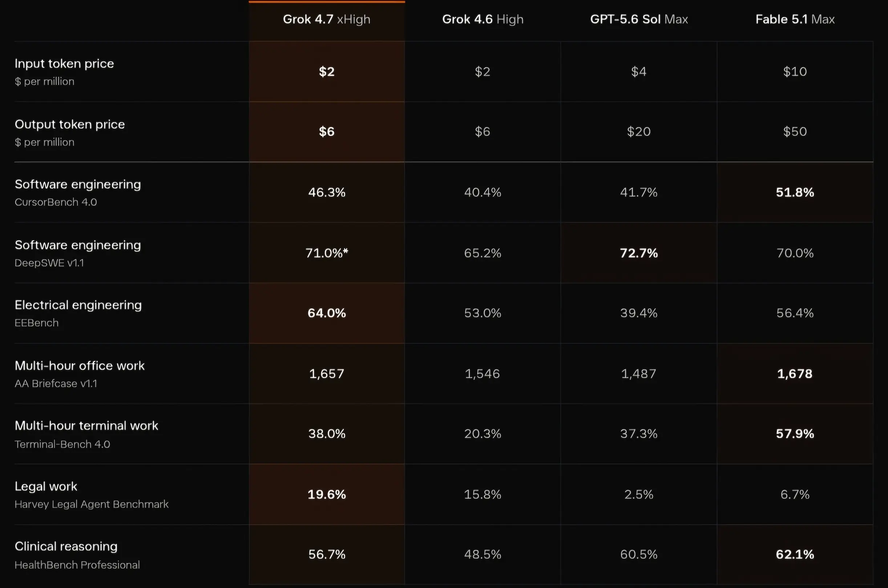
Task: Select the Grok 4.6 High column header
Action: [x=483, y=19]
